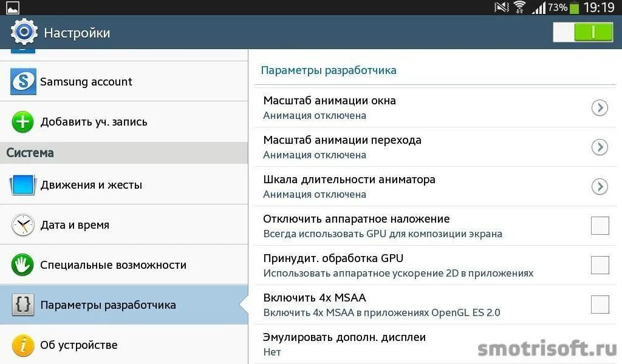Enable Отключить аппаратное наложение
Screen dimensions: 622x364
pyautogui.click(x=600, y=225)
